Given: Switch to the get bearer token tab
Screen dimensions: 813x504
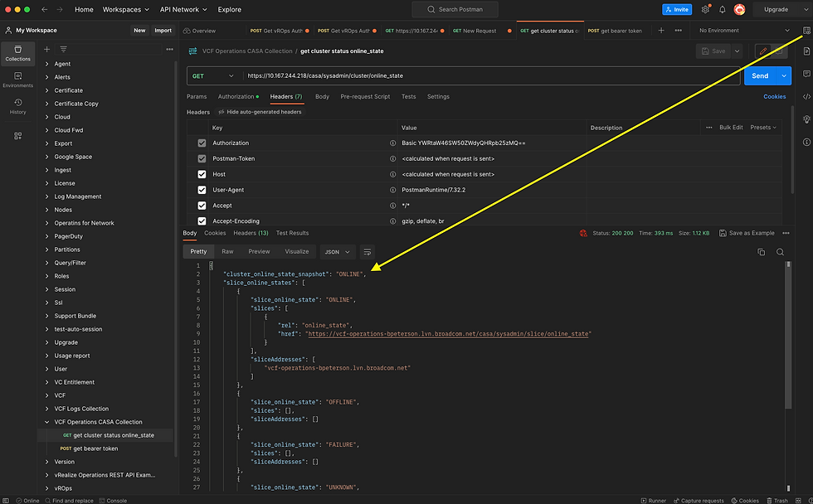Looking at the screenshot, I should tap(615, 31).
